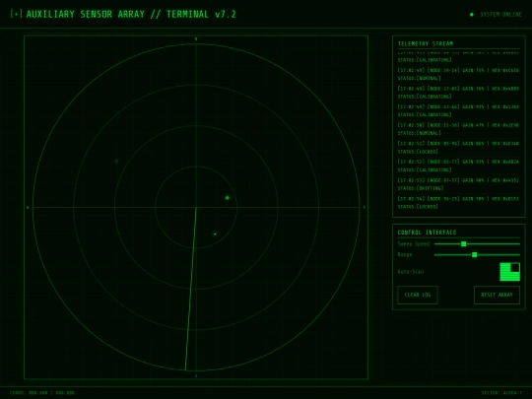The image size is (532, 399).
Task: Select the bright radar blip nearest the center
Action: click(x=228, y=198)
